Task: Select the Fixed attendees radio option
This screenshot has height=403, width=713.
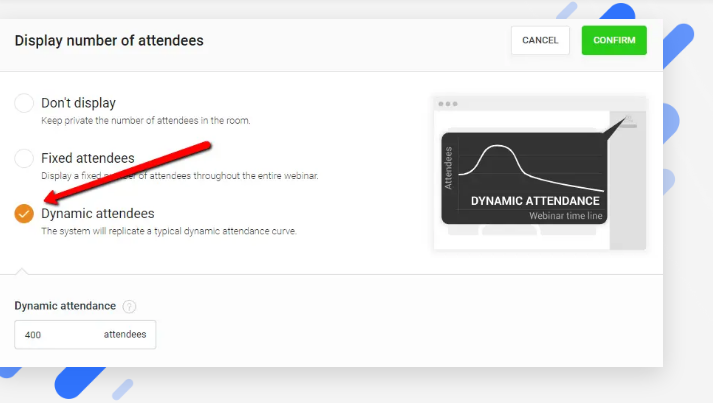Action: [x=24, y=158]
